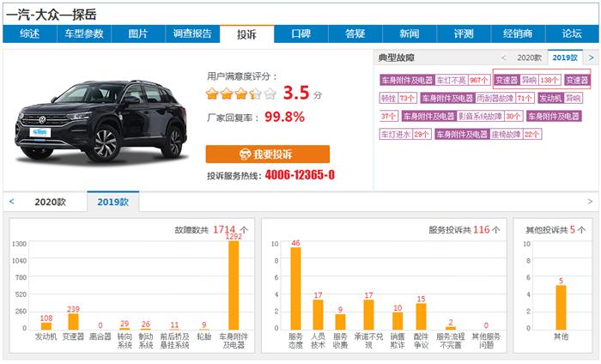Click the 99.8% reply rate value

point(284,117)
